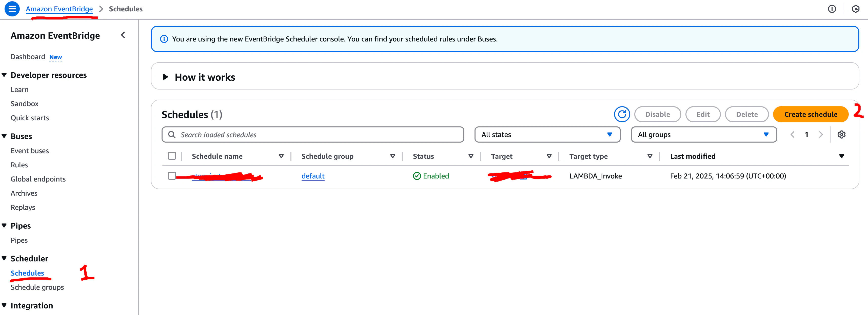Navigate to Event buses
868x315 pixels.
[30, 151]
